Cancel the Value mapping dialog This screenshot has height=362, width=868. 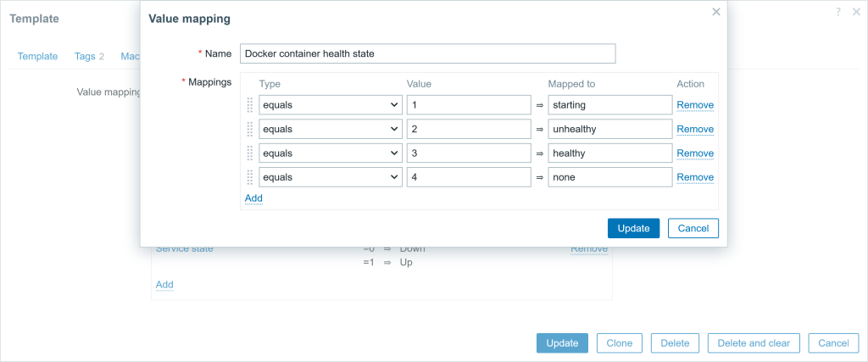point(693,228)
